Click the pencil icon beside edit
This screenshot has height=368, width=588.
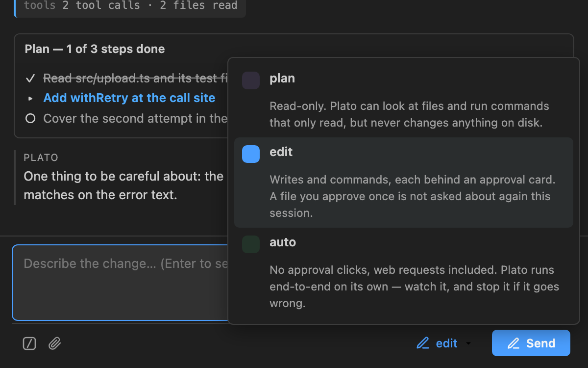coord(422,343)
